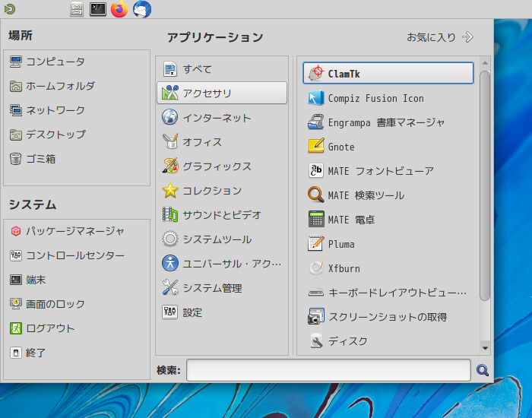Select the オフィス category

(222, 142)
